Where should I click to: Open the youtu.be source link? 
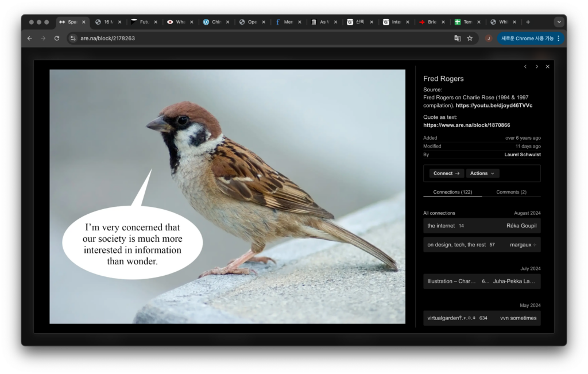pos(494,106)
